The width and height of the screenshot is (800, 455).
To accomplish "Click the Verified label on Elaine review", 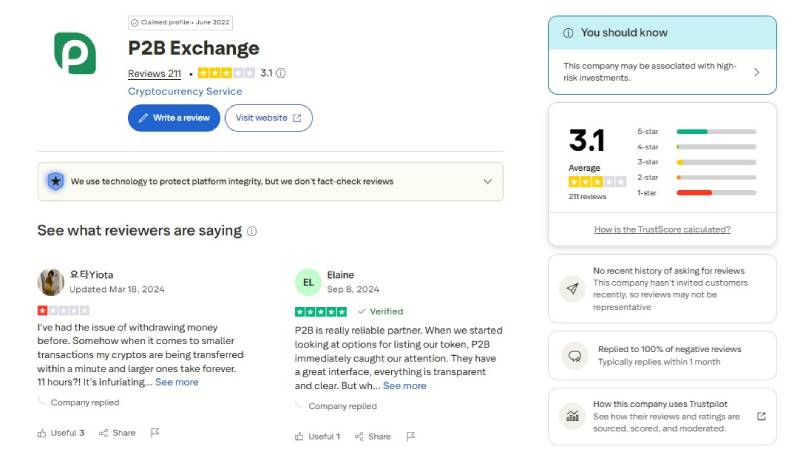I will click(381, 312).
